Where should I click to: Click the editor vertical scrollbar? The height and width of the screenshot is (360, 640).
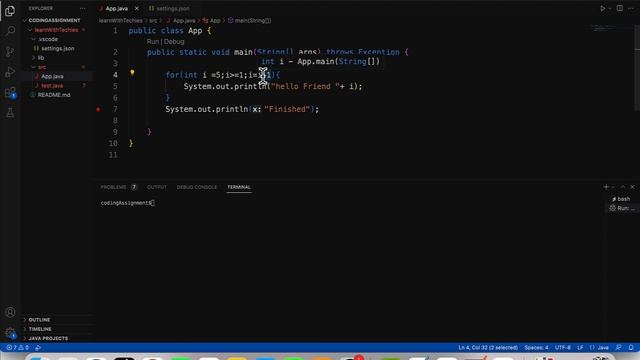[x=637, y=67]
